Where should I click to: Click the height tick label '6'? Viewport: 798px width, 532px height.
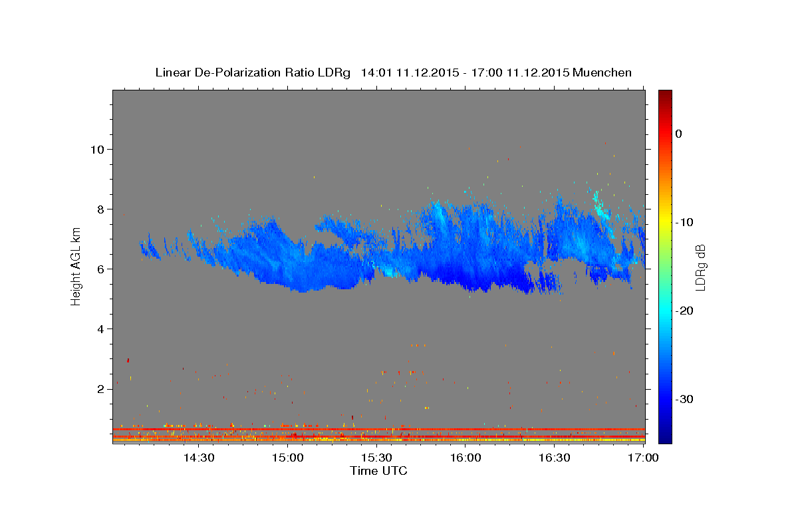click(x=101, y=269)
